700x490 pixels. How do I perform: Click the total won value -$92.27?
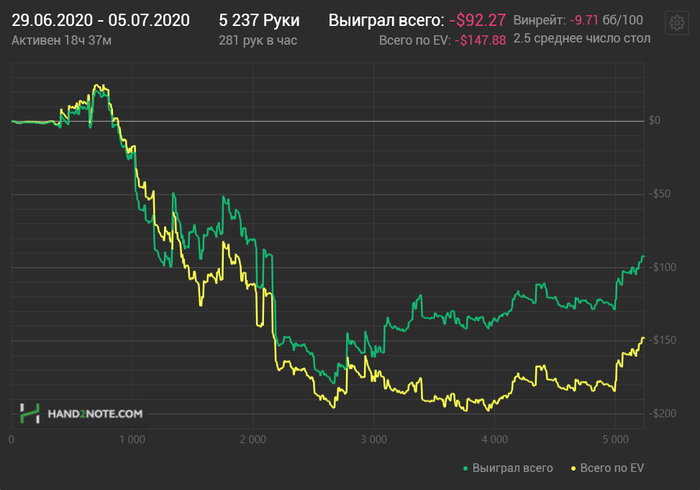[477, 20]
